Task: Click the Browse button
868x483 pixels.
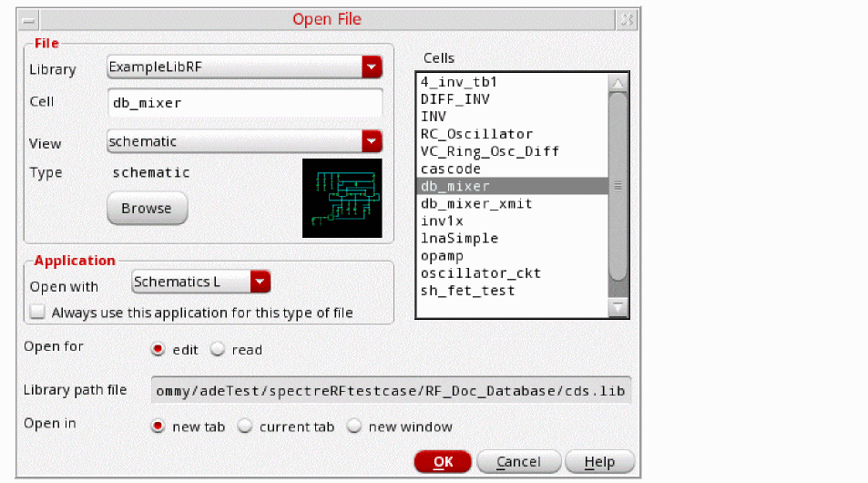Action: [x=147, y=209]
